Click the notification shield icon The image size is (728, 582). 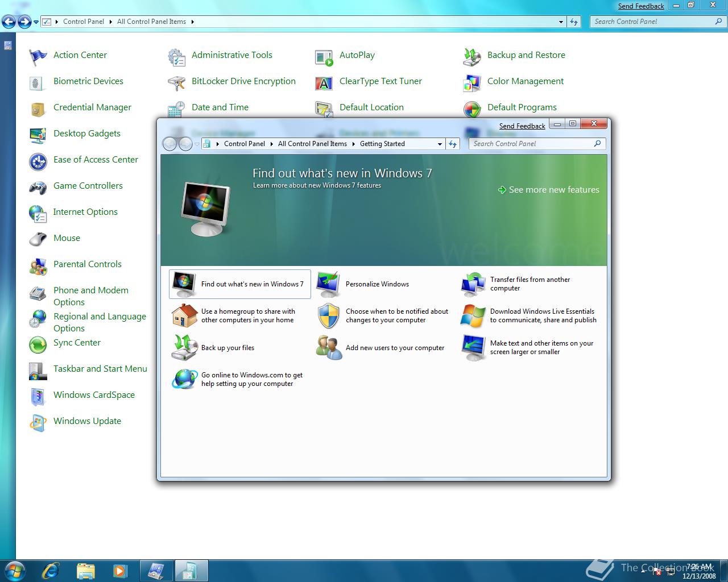329,316
